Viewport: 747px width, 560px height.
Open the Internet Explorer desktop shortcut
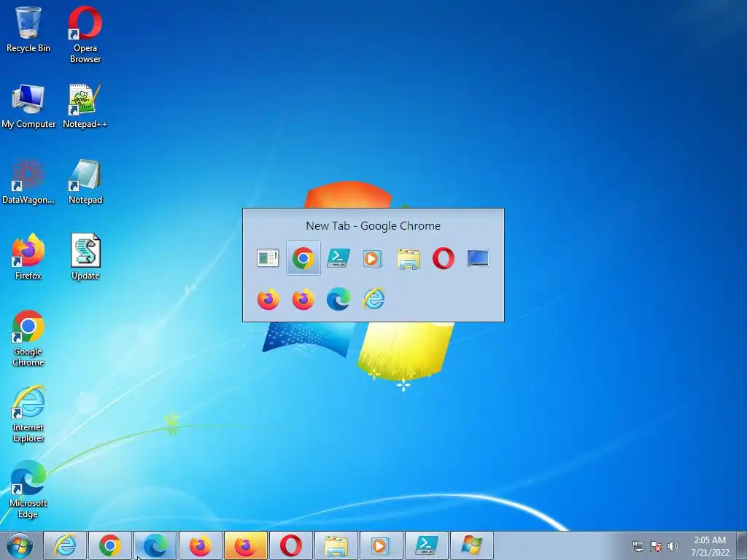tap(28, 414)
